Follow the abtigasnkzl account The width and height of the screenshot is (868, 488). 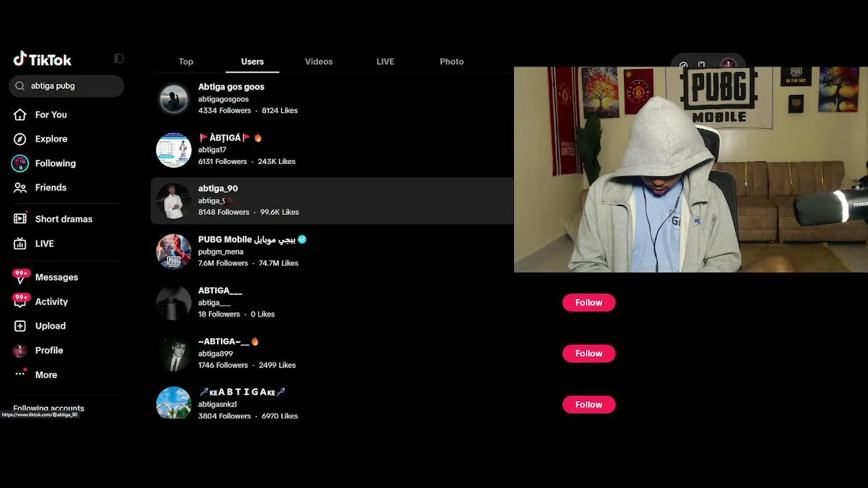click(589, 405)
